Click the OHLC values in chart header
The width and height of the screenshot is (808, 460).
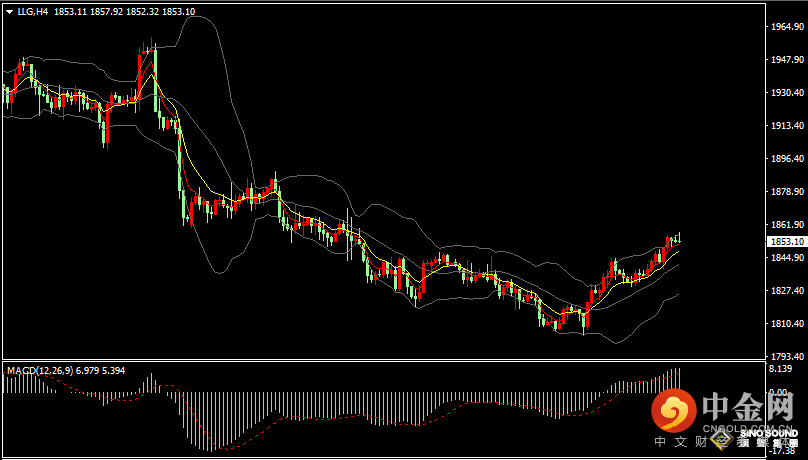[x=125, y=11]
